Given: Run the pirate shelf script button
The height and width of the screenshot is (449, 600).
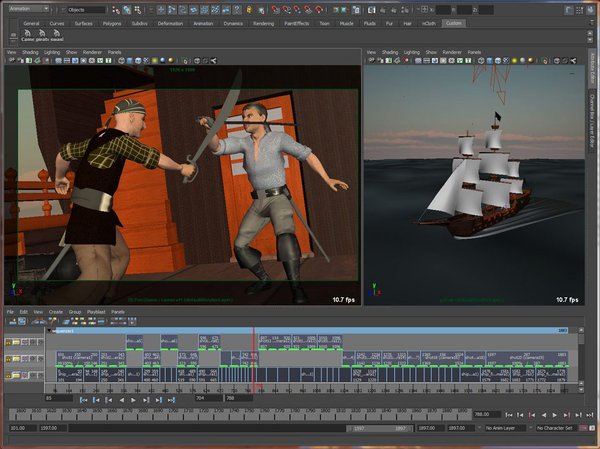Looking at the screenshot, I should (x=42, y=36).
